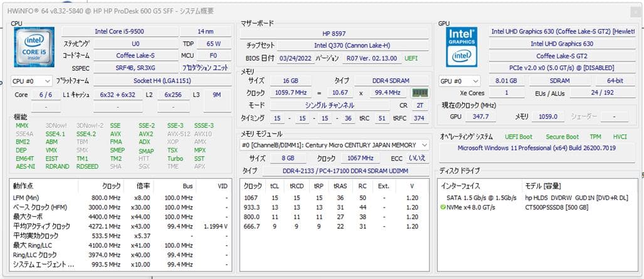
Task: Click the memory clock 1059.7 MHz value
Action: tap(291, 93)
